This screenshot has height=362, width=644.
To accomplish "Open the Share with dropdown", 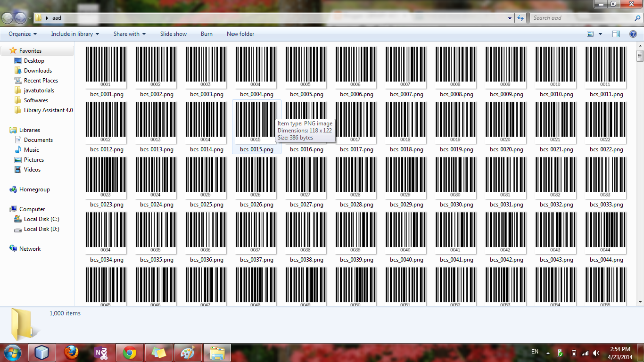I will (x=129, y=33).
